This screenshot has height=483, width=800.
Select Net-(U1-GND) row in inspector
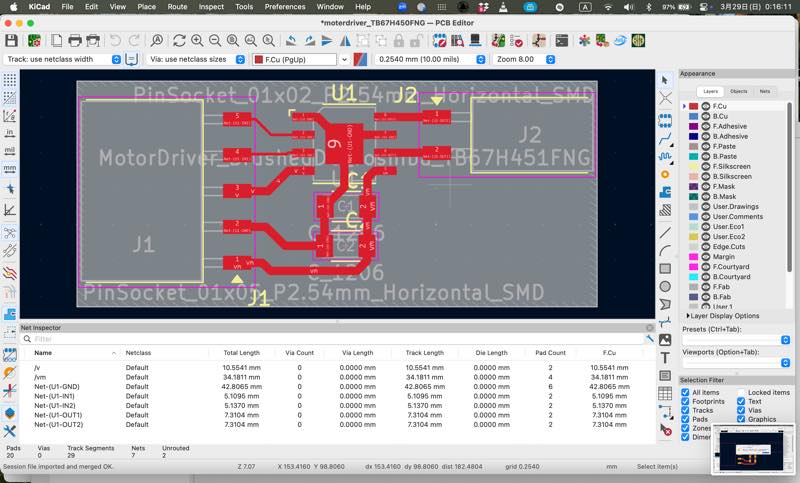(337, 387)
